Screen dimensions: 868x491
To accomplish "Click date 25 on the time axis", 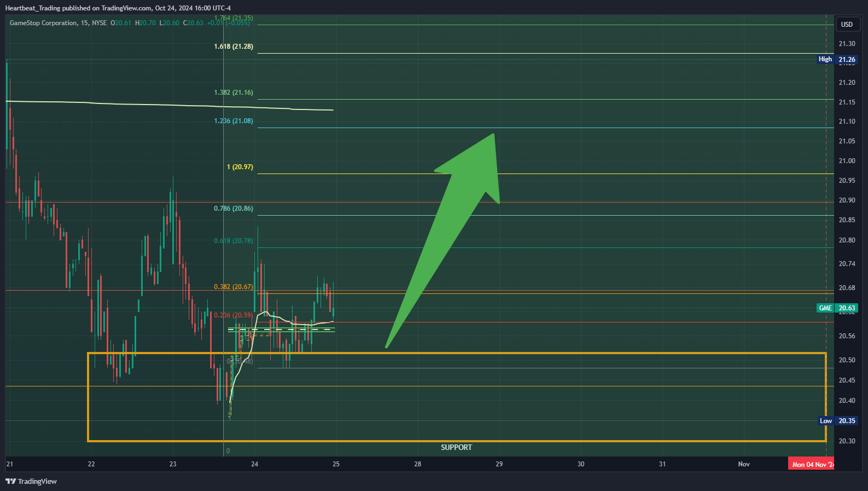I will (336, 464).
